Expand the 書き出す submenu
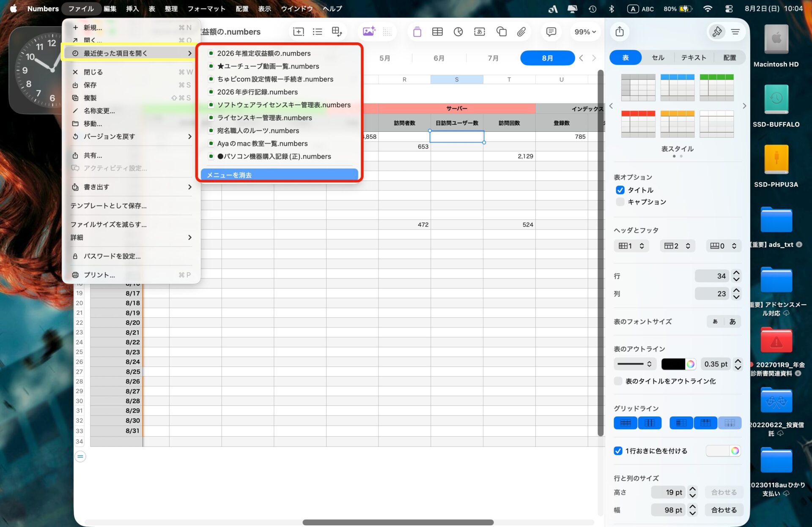The width and height of the screenshot is (812, 527). coord(131,187)
